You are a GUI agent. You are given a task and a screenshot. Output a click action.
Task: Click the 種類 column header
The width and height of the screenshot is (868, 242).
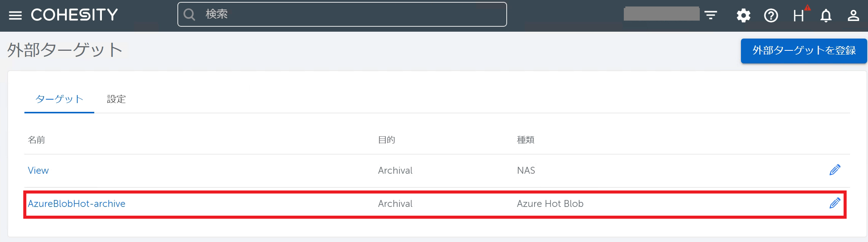click(526, 140)
